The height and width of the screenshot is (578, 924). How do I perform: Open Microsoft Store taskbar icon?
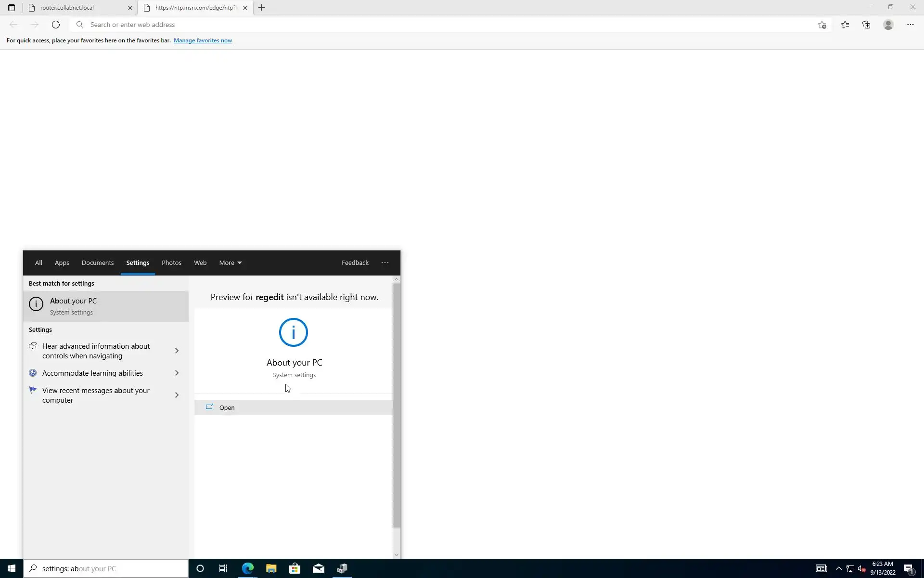click(295, 568)
